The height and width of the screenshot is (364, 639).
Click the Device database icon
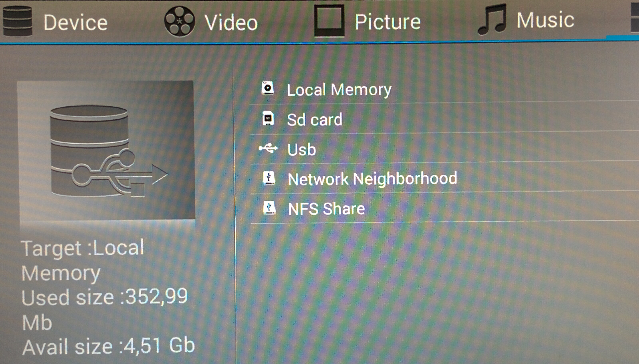[x=18, y=21]
